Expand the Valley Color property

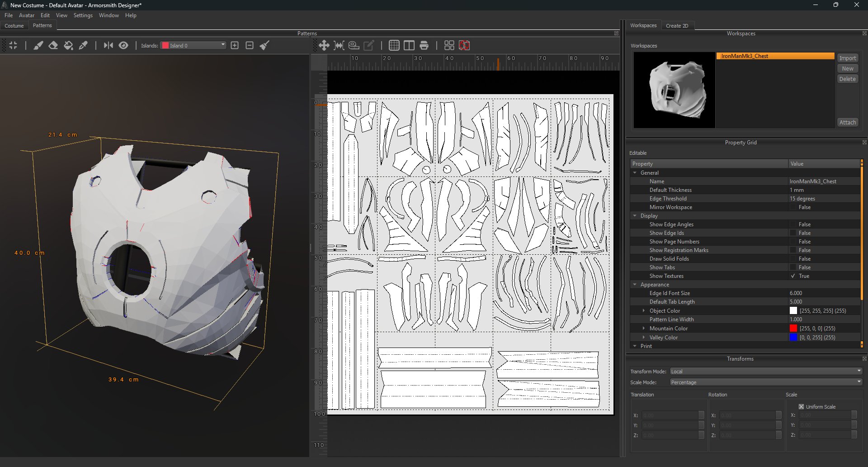coord(644,338)
